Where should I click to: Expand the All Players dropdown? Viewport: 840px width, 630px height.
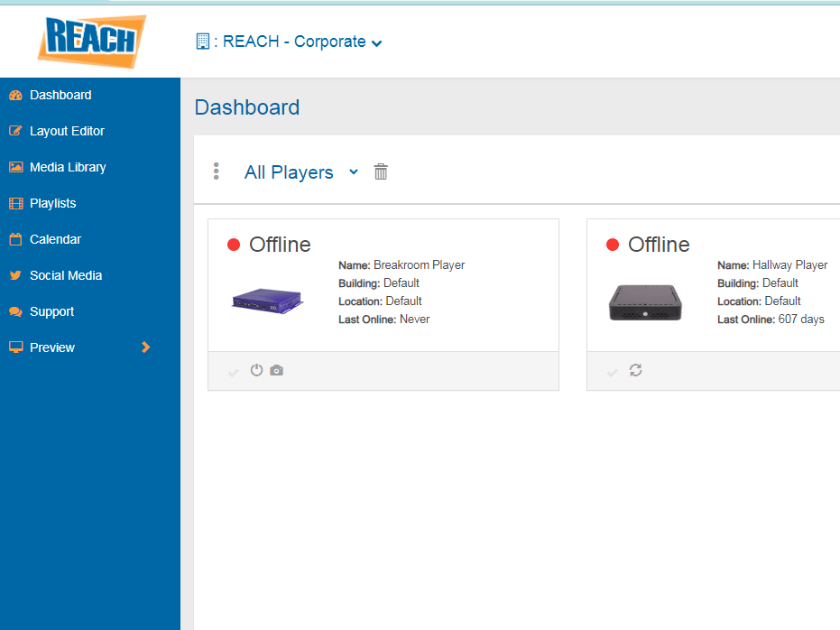(353, 171)
